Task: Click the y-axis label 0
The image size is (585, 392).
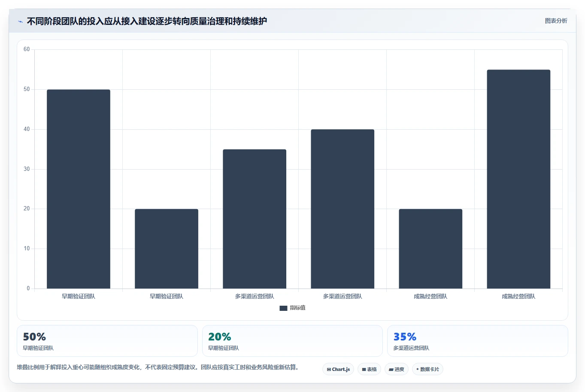Action: tap(28, 289)
